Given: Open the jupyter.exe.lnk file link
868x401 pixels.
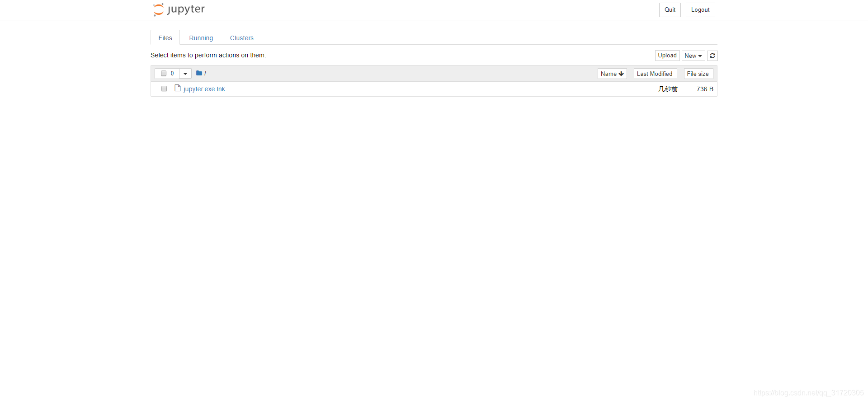Looking at the screenshot, I should [x=204, y=89].
